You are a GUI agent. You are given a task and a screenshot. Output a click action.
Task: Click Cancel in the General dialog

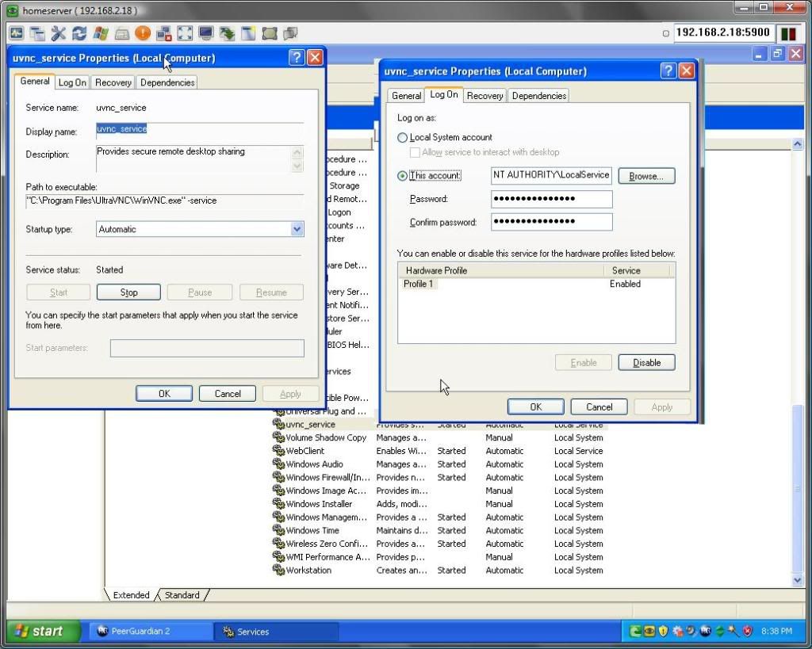pos(228,394)
